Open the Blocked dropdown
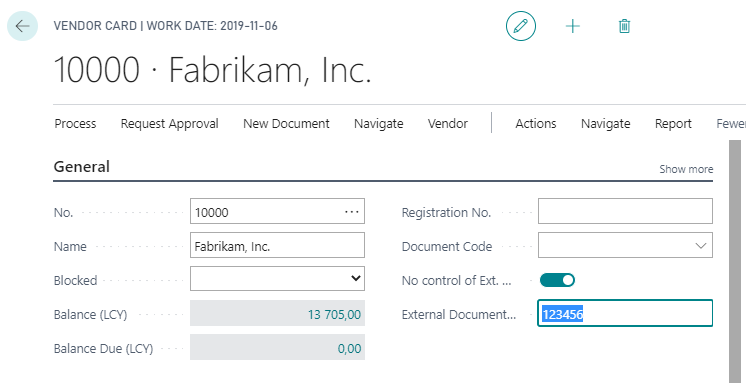This screenshot has height=383, width=746. coord(277,279)
